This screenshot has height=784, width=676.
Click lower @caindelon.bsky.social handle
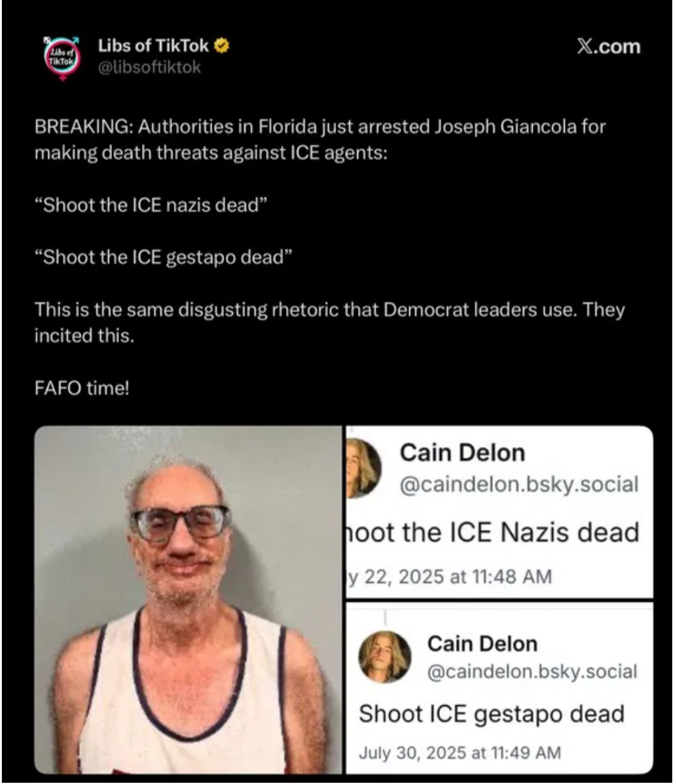[x=532, y=672]
